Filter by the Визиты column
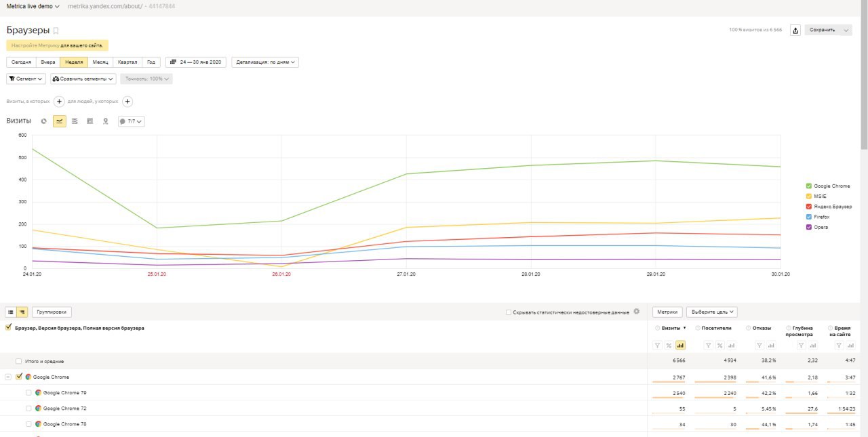This screenshot has width=868, height=437. (658, 346)
